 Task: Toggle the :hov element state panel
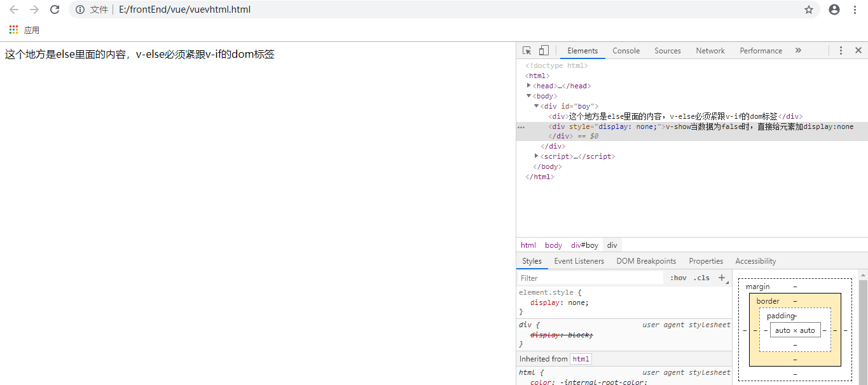678,278
